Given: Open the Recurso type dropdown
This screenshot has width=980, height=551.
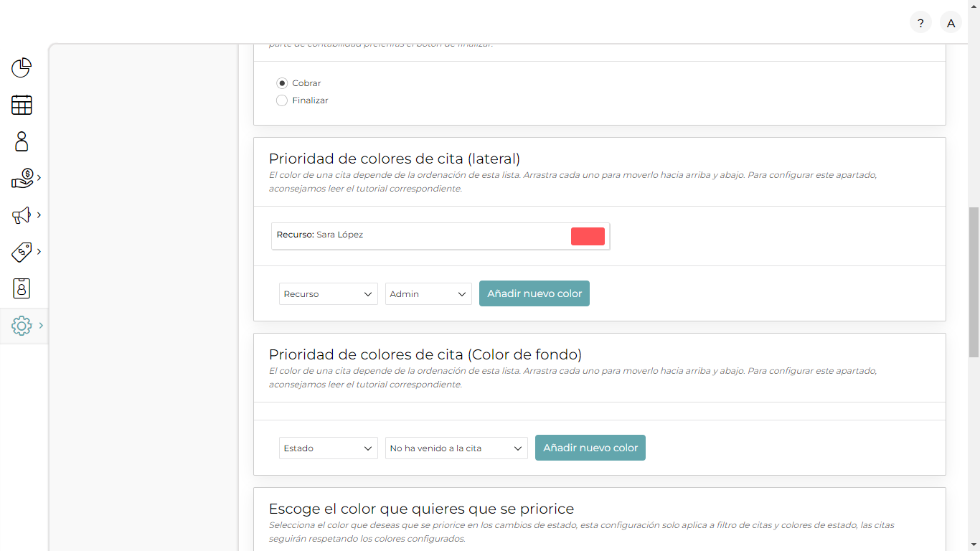Looking at the screenshot, I should click(x=329, y=293).
